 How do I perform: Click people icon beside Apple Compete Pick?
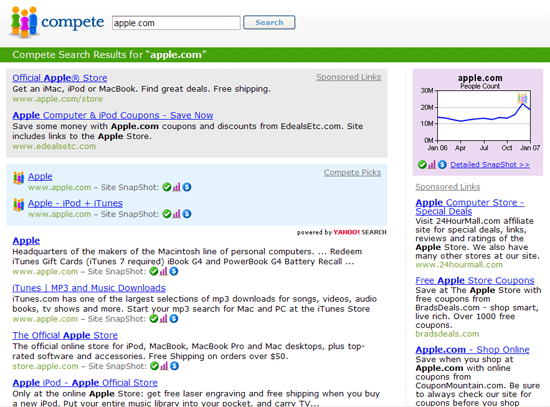coord(19,178)
